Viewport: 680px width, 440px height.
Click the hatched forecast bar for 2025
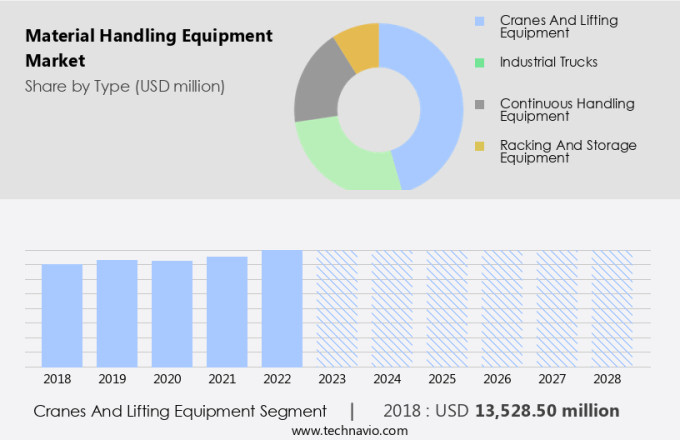point(447,309)
